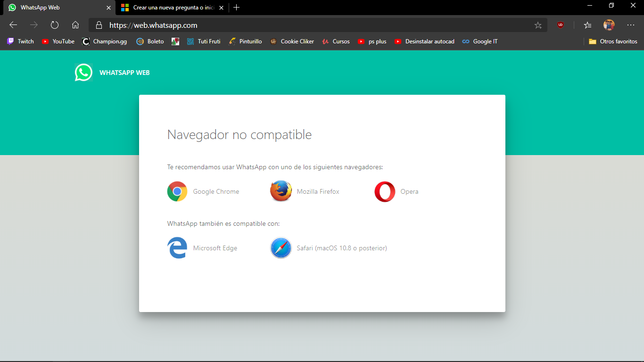The image size is (644, 362).
Task: Open the Google IT bookmark
Action: pyautogui.click(x=480, y=41)
